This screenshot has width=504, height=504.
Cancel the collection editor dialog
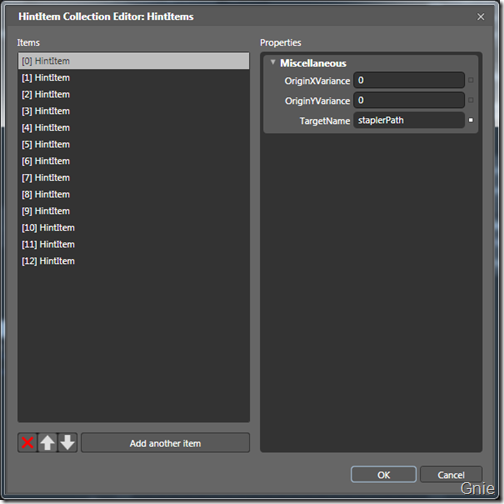(451, 475)
